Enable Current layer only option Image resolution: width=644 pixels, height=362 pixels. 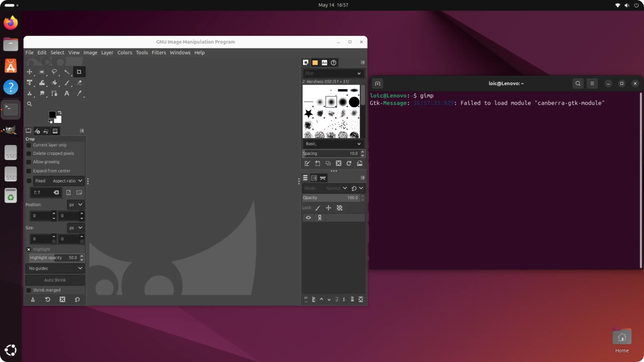(x=29, y=145)
